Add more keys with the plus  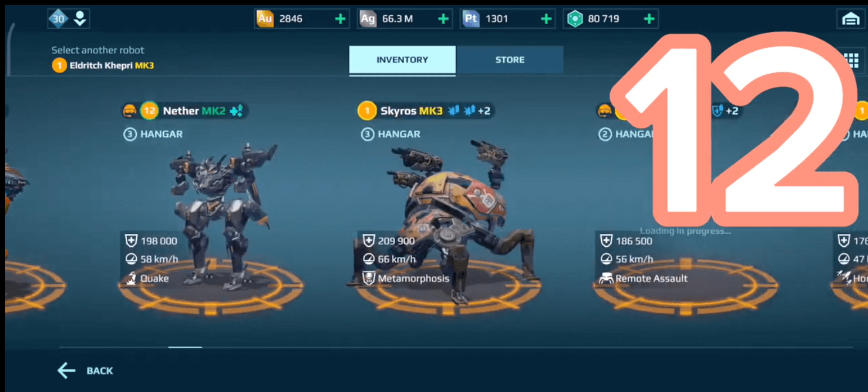click(649, 19)
